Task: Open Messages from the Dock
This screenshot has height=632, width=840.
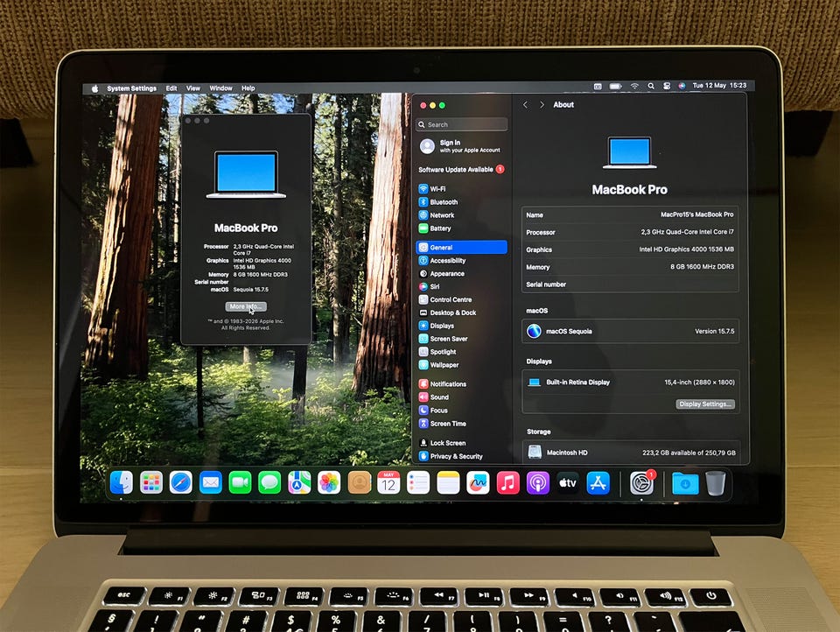Action: pyautogui.click(x=269, y=483)
